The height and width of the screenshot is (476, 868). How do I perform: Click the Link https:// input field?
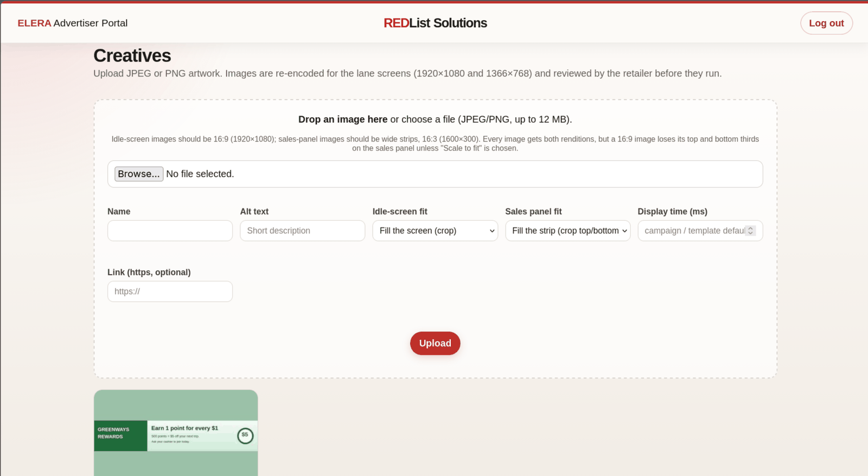[170, 291]
